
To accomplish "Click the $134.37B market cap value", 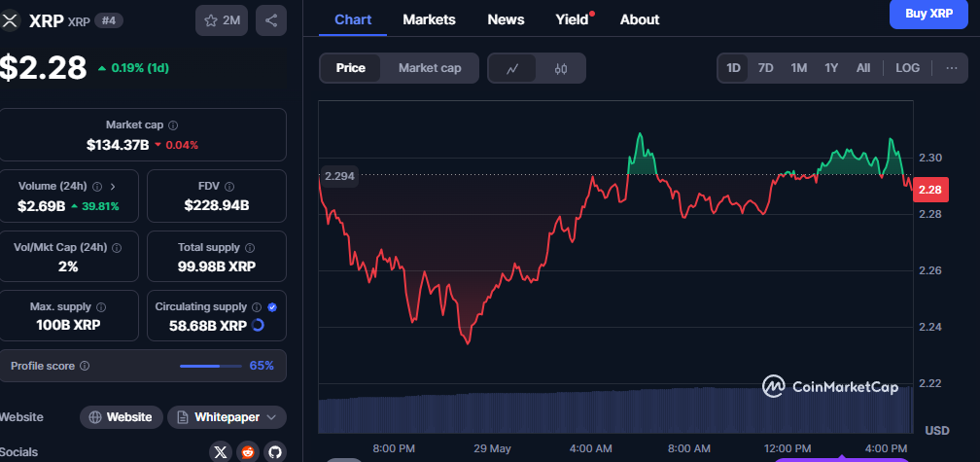I will (x=118, y=145).
